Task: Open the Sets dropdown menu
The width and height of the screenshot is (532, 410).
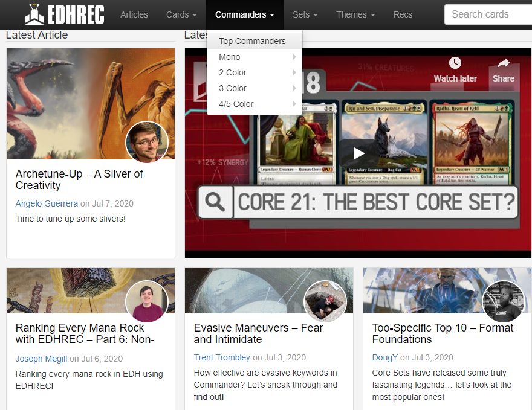Action: pyautogui.click(x=305, y=14)
